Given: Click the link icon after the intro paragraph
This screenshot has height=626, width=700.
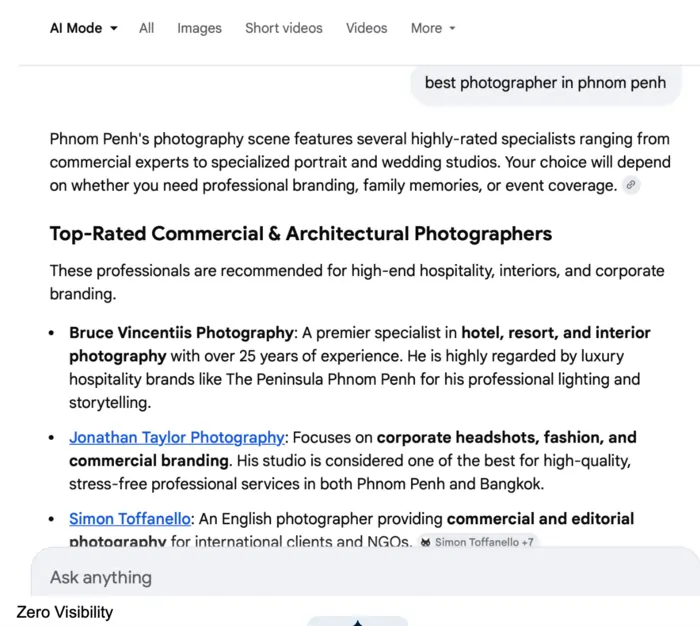Looking at the screenshot, I should pos(630,186).
